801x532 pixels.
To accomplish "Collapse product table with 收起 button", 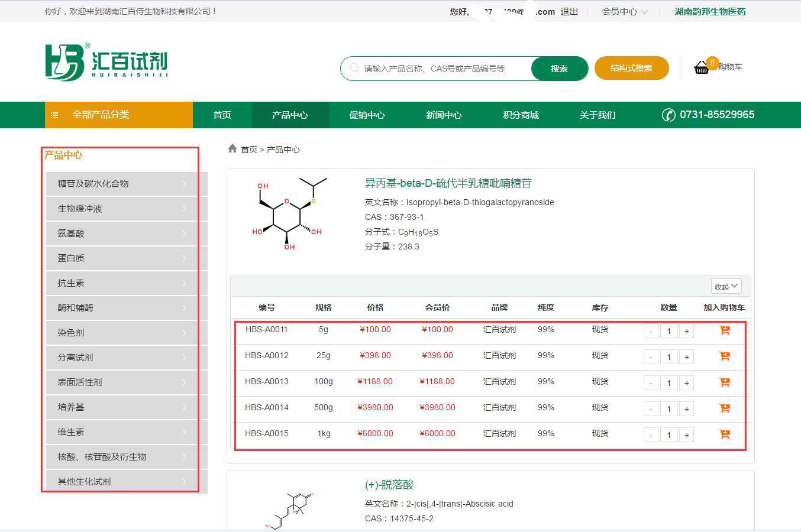I will [x=726, y=287].
